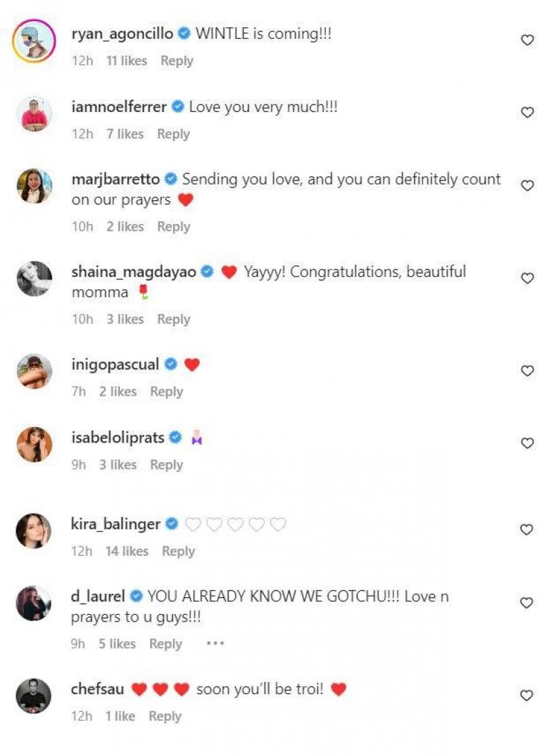Click kira_balinger's avatar
543x756 pixels.
pyautogui.click(x=33, y=531)
